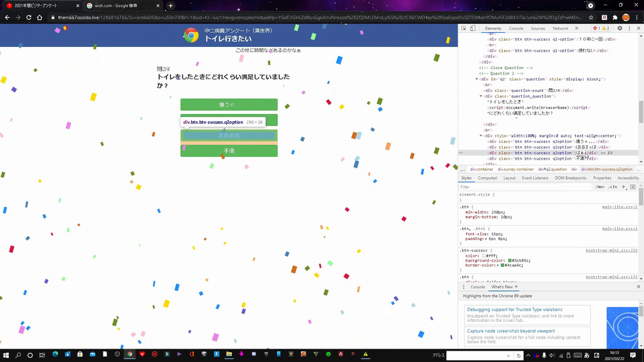
Task: Switch to the drawer Console tab
Action: coord(478,287)
